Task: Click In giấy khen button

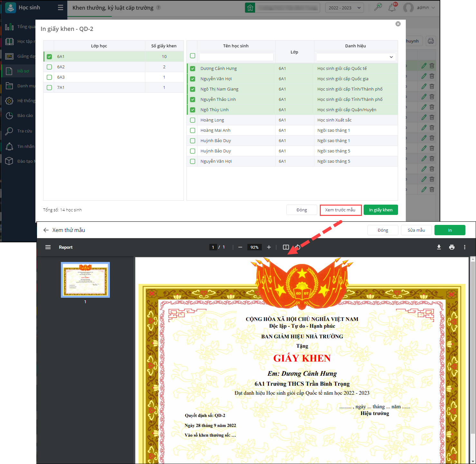Action: (x=381, y=210)
